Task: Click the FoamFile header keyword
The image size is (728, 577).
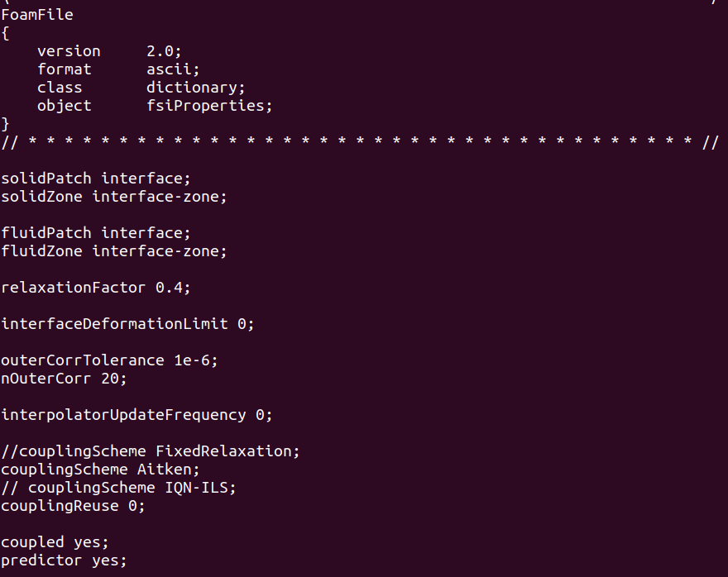Action: coord(36,15)
